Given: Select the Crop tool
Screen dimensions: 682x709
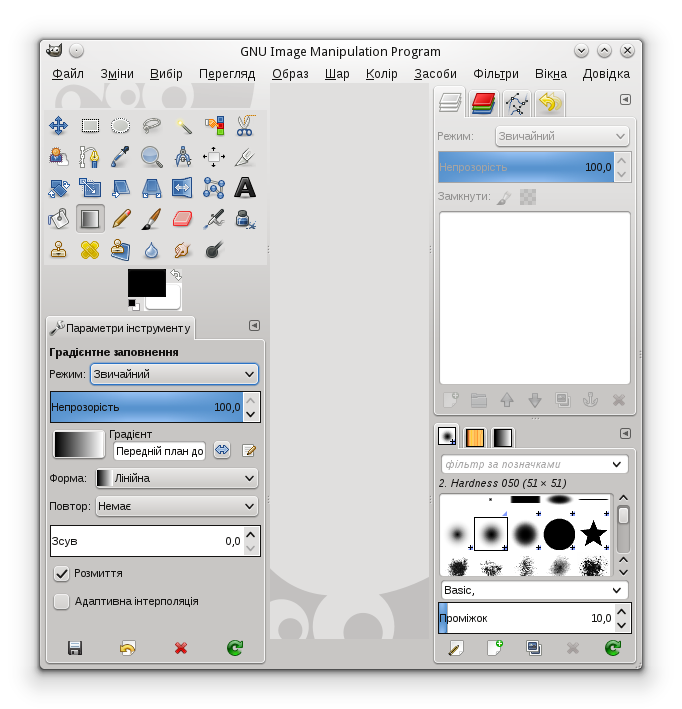Looking at the screenshot, I should (x=245, y=156).
